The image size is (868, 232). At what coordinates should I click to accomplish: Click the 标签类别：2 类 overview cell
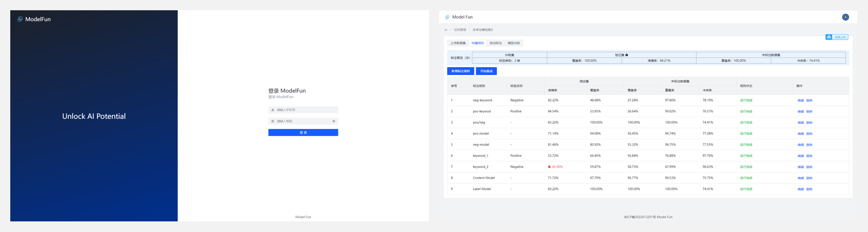click(509, 61)
